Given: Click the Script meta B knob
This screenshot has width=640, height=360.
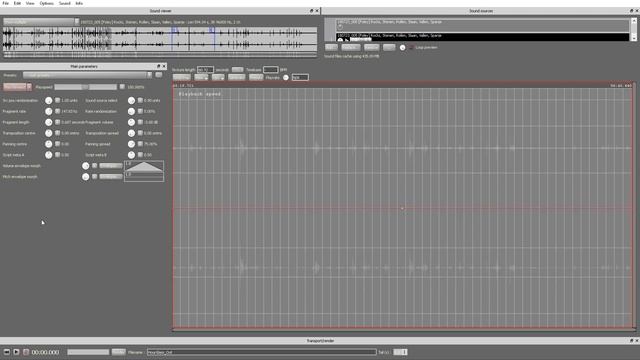Looking at the screenshot, I should point(131,155).
